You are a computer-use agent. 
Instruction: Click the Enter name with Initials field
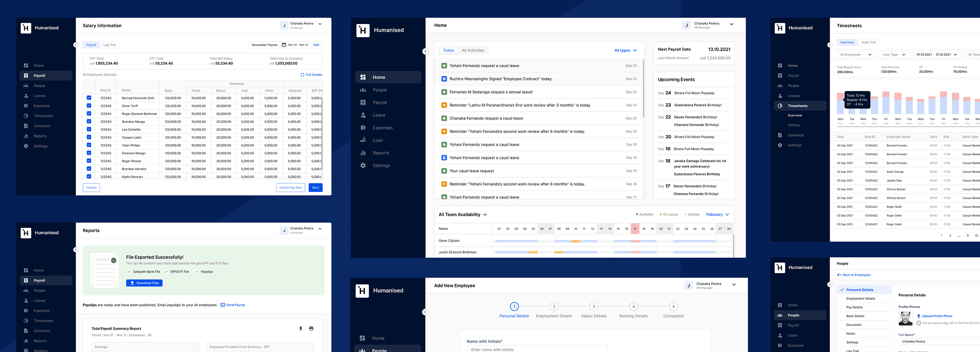tap(537, 349)
